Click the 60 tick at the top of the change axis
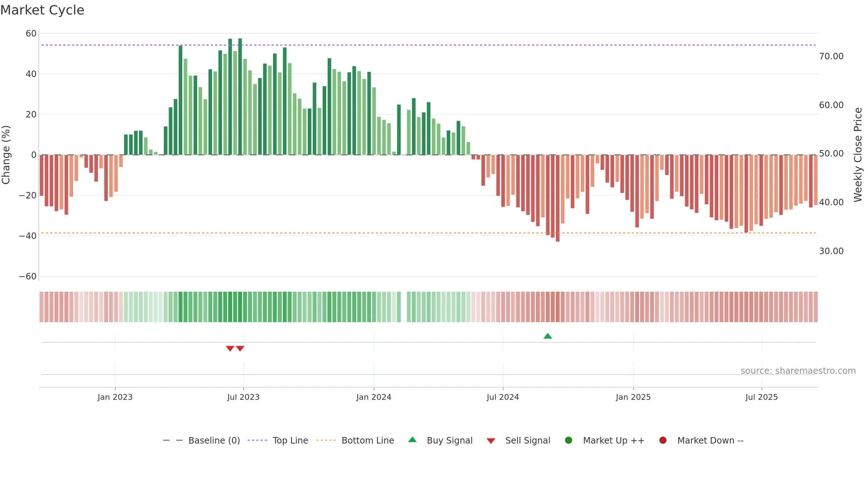 31,34
